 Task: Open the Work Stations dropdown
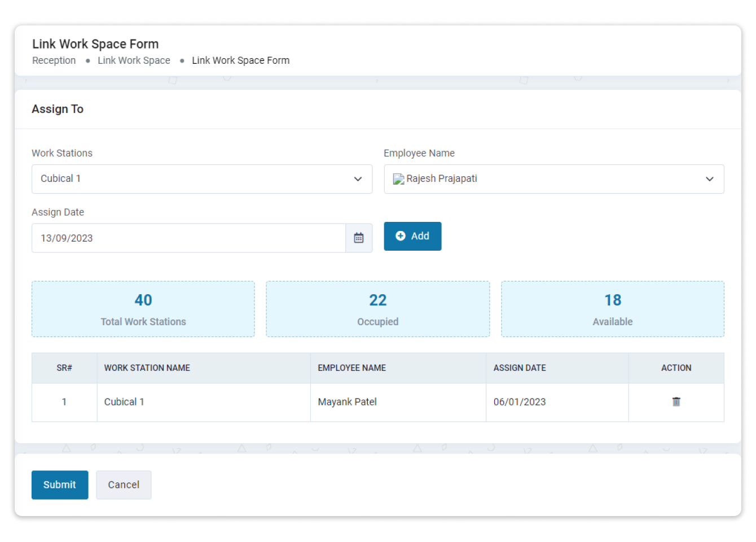(x=201, y=179)
